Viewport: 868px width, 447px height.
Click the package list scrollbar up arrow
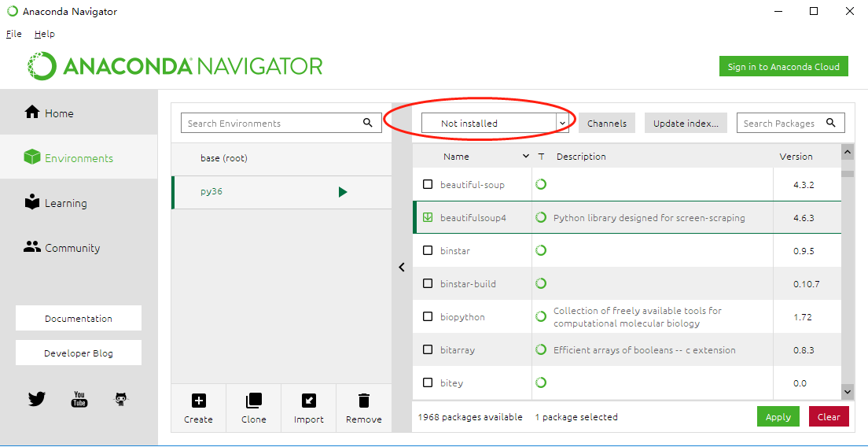tap(847, 151)
